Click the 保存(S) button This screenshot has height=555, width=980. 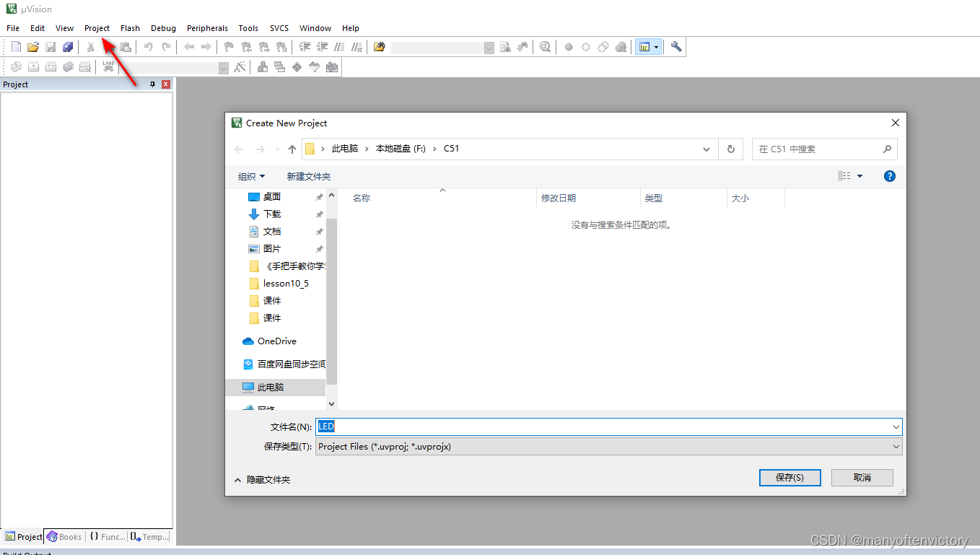789,478
